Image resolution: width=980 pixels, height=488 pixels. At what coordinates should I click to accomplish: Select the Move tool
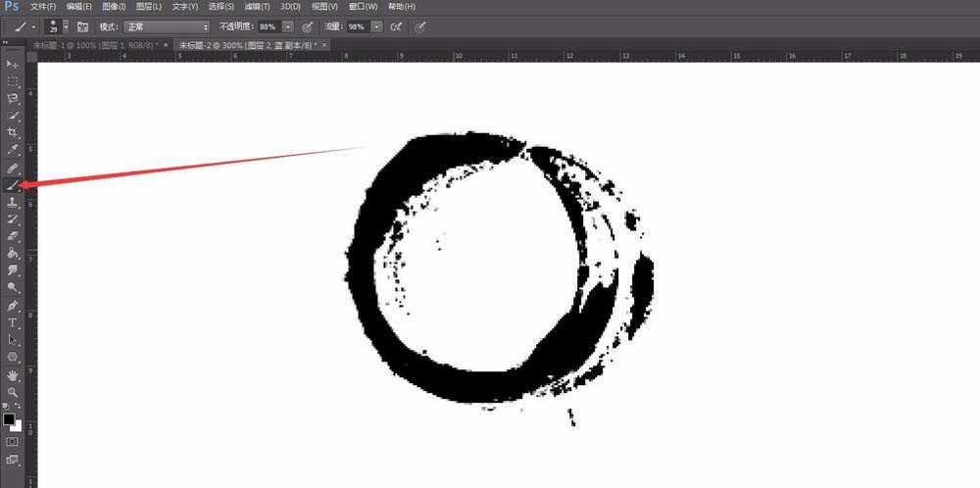13,64
